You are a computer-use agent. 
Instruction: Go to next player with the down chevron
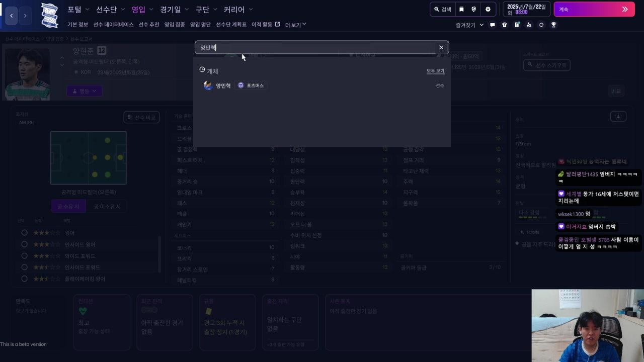click(x=62, y=65)
